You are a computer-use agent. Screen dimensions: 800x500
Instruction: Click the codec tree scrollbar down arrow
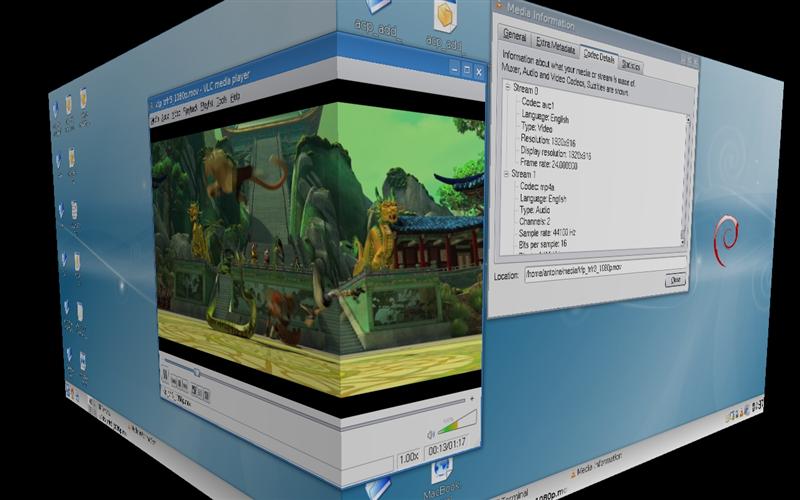point(683,242)
